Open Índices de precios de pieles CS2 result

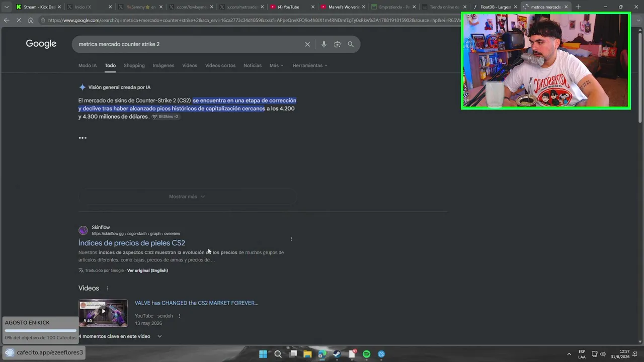pos(132,243)
